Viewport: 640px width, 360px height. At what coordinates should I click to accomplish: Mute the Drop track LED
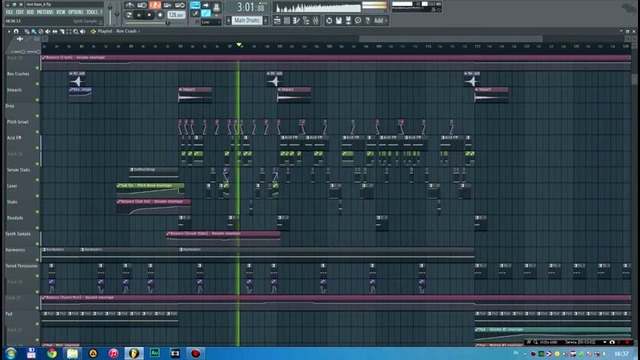pos(37,116)
